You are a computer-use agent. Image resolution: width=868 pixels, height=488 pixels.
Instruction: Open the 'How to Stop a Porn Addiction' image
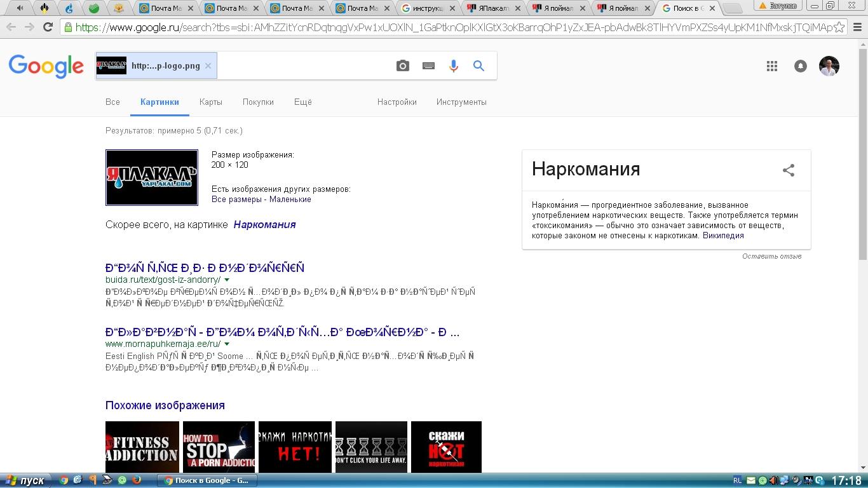pos(219,447)
